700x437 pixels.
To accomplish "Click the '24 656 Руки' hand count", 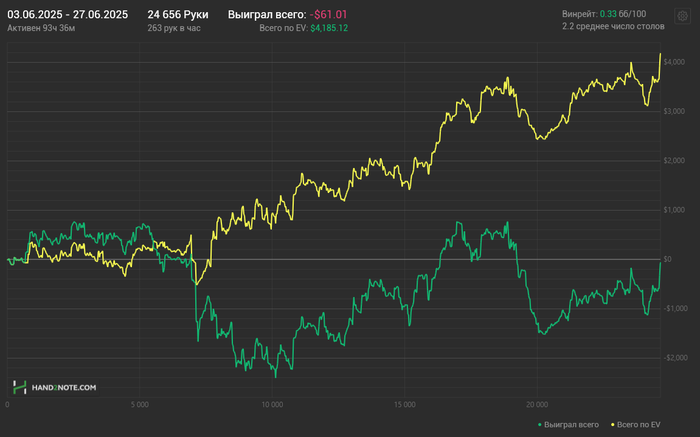I will (x=178, y=15).
